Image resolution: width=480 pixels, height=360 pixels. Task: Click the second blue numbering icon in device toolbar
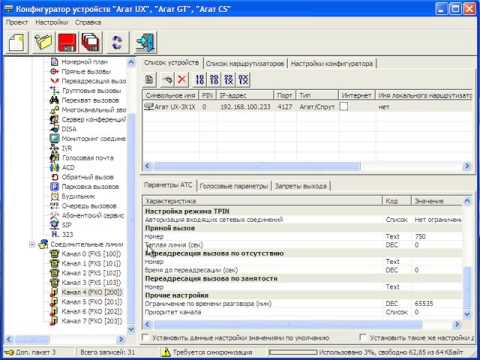pos(214,79)
